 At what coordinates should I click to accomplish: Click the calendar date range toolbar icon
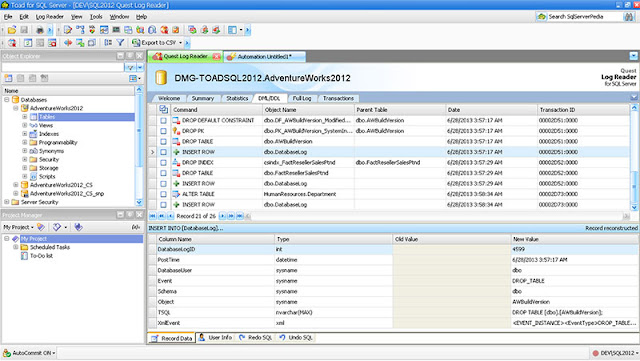tap(28, 42)
